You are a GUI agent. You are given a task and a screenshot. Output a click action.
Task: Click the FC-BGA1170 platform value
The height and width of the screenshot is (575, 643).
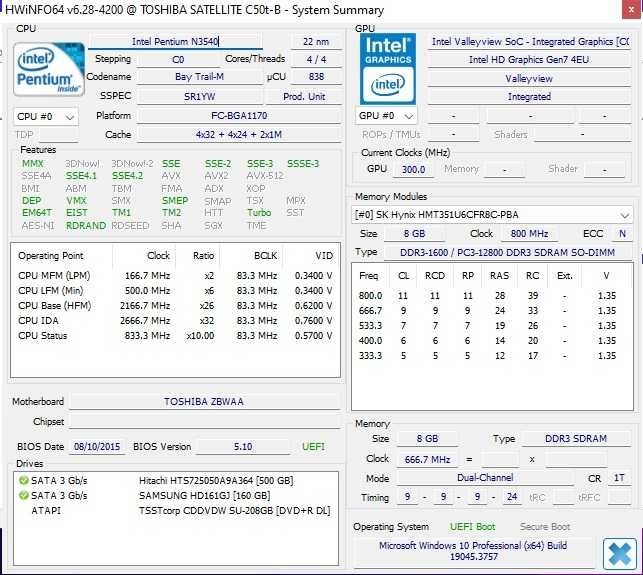click(239, 116)
